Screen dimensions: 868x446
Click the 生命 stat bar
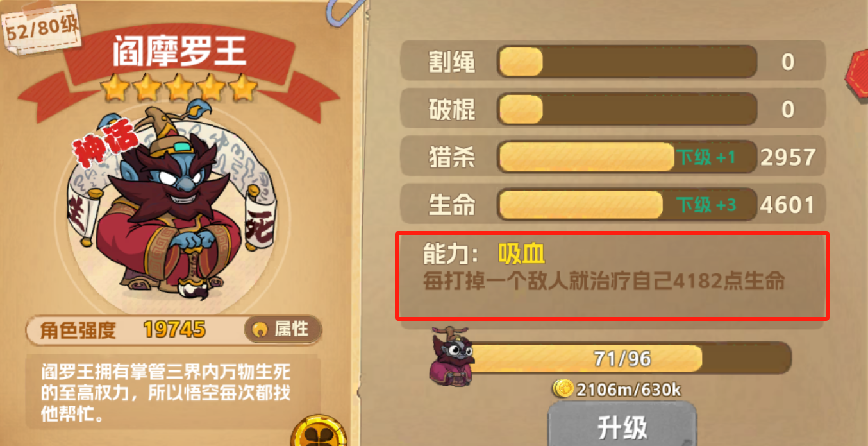pos(627,205)
